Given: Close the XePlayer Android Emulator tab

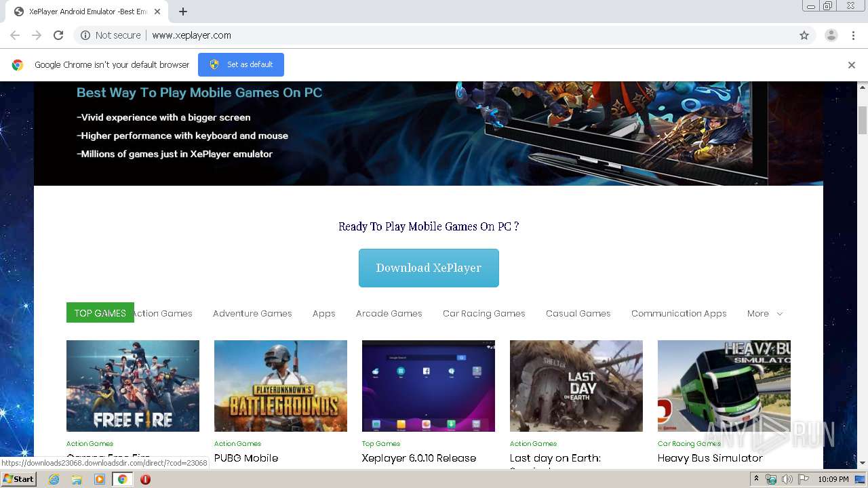Looking at the screenshot, I should (x=158, y=12).
